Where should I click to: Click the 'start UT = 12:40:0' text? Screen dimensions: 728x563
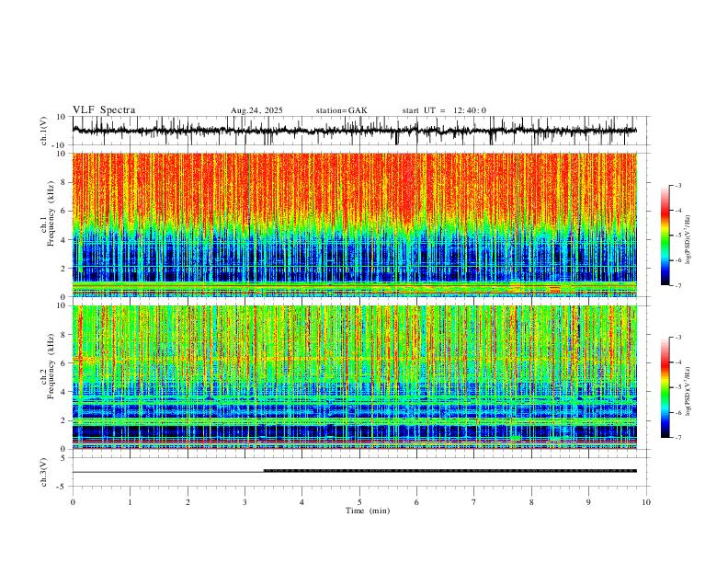pyautogui.click(x=444, y=110)
